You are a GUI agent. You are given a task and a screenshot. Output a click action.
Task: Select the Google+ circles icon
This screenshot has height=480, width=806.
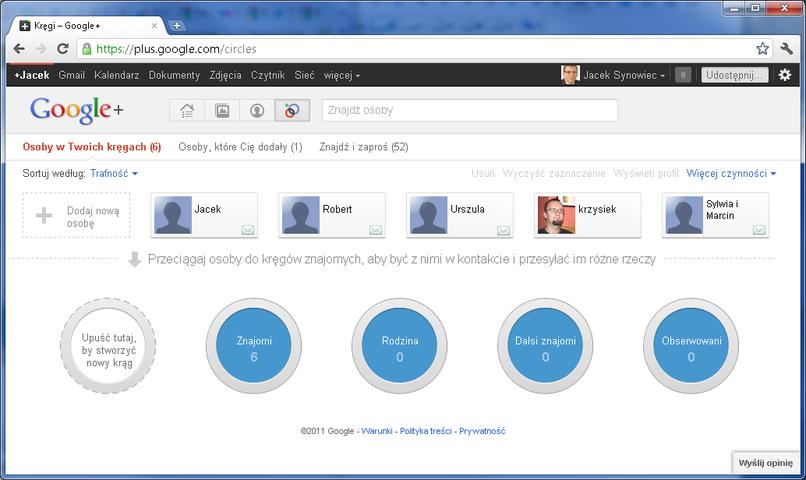point(292,110)
